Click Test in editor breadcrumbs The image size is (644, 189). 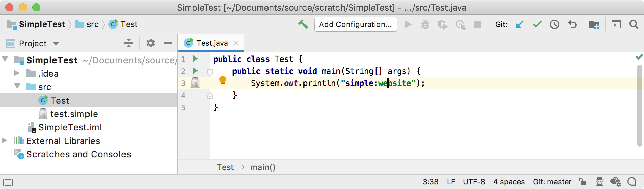(x=225, y=167)
